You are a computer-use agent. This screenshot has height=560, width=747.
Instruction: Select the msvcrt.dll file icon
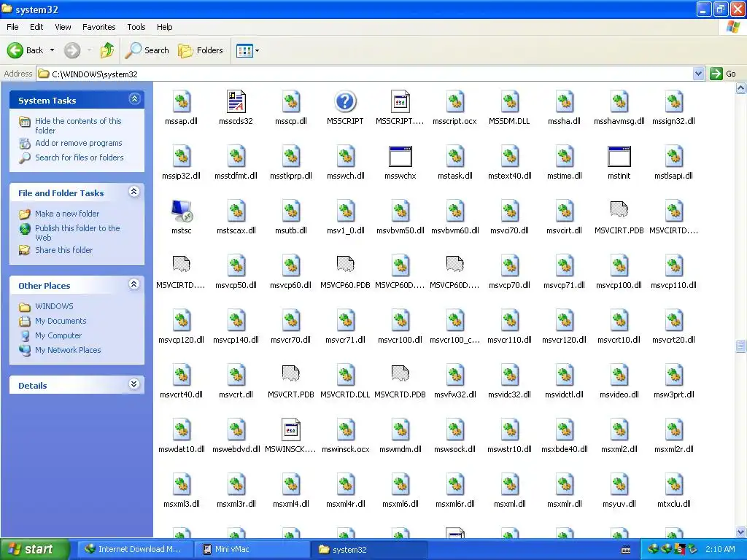236,376
